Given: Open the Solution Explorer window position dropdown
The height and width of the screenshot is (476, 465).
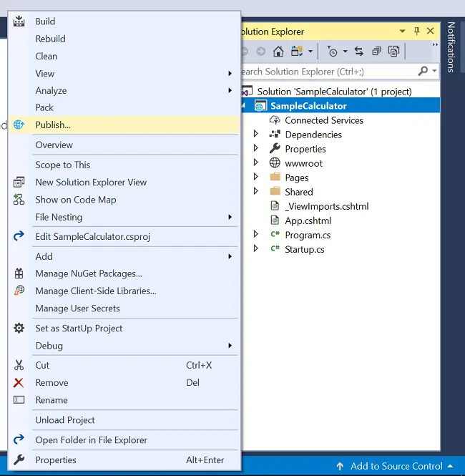Looking at the screenshot, I should tap(403, 31).
